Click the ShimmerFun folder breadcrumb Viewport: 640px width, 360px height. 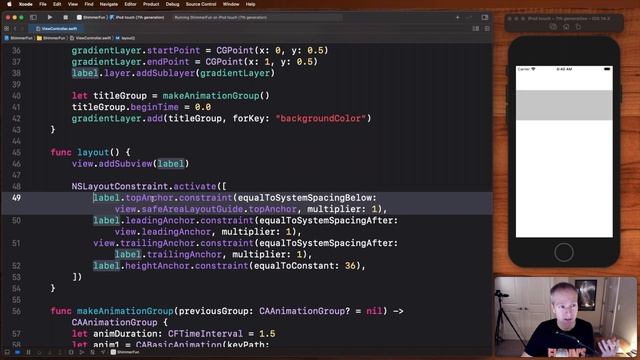(51, 38)
